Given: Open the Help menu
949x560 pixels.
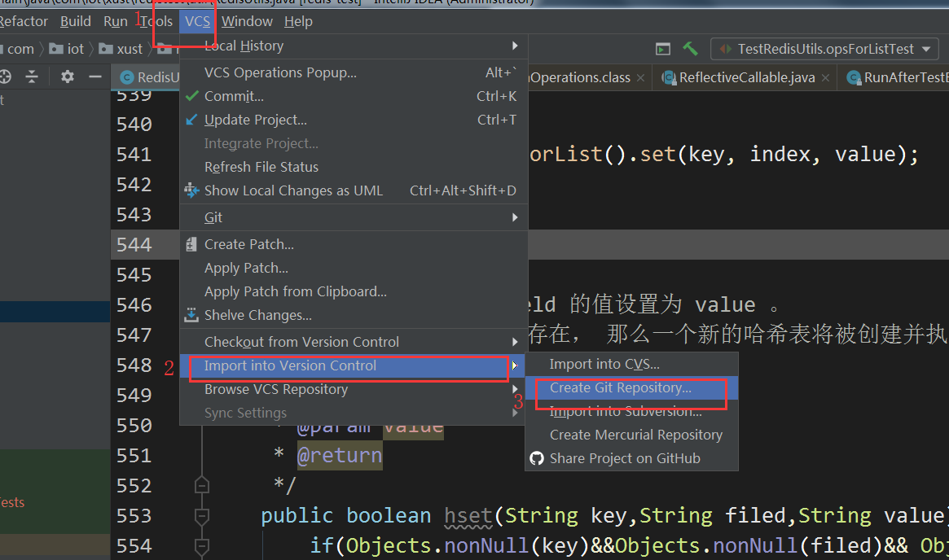Looking at the screenshot, I should pyautogui.click(x=298, y=22).
